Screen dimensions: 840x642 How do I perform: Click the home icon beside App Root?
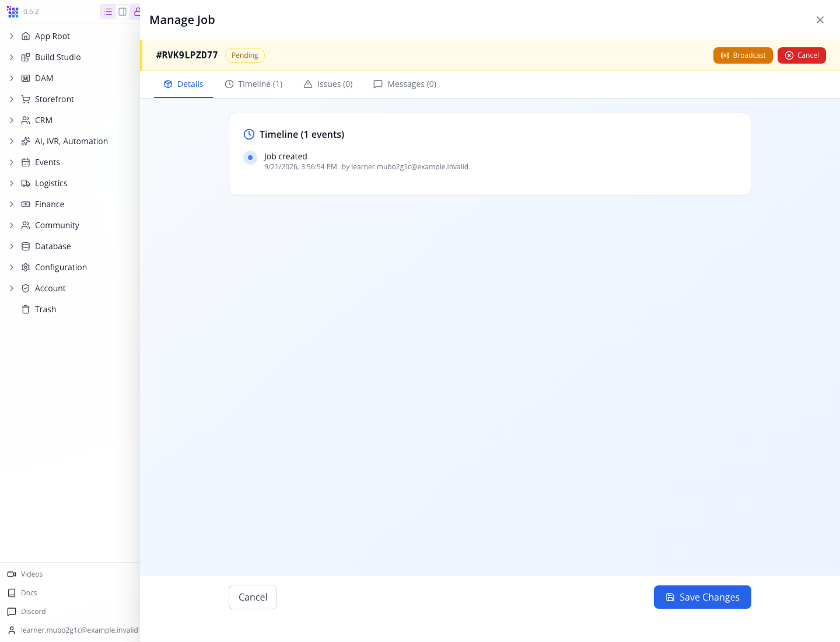click(26, 36)
